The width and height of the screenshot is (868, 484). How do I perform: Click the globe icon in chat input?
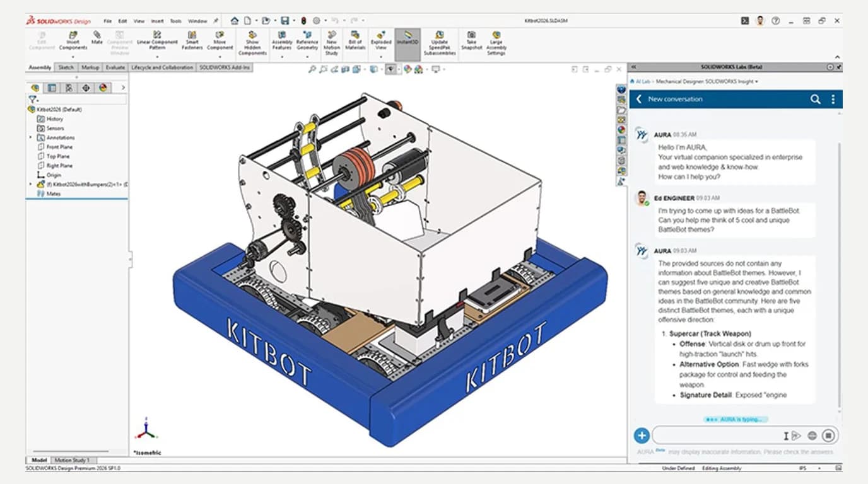(x=812, y=435)
